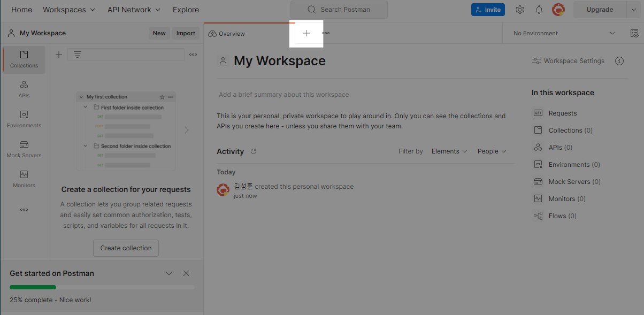
Task: Open Mock Servers (0) link
Action: point(567,182)
